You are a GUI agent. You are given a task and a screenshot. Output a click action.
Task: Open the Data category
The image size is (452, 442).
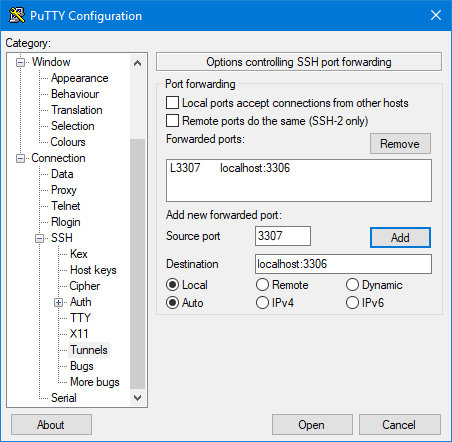[62, 174]
